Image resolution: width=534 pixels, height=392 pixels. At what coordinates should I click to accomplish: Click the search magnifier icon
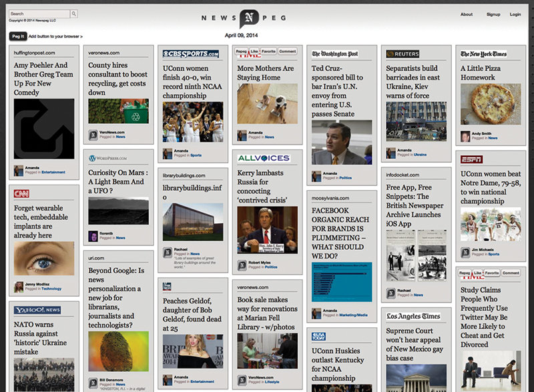tap(74, 13)
